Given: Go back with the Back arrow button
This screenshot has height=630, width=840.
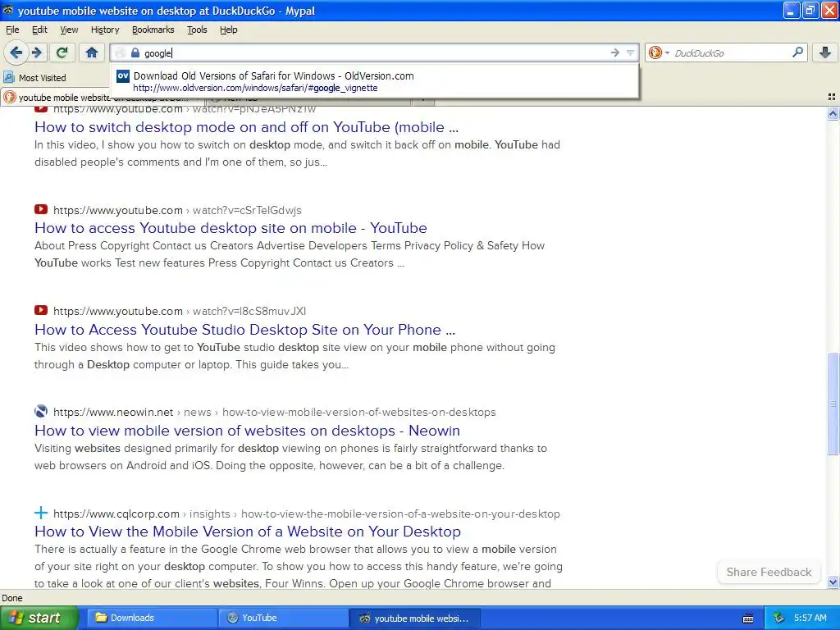Looking at the screenshot, I should click(x=16, y=52).
